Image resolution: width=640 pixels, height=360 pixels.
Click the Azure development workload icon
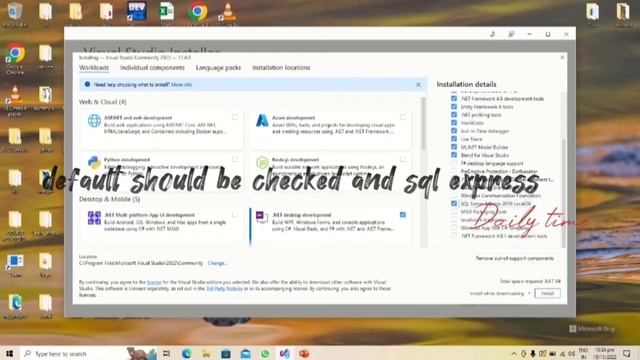tap(262, 121)
